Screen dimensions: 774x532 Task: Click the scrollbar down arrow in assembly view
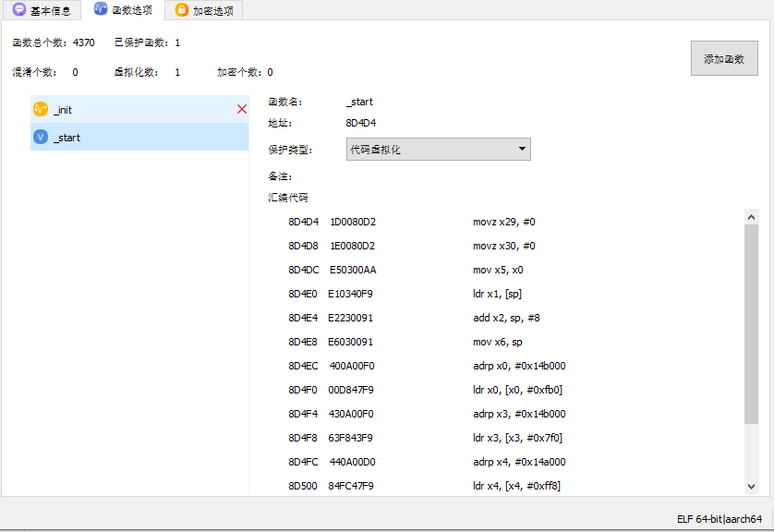(751, 487)
